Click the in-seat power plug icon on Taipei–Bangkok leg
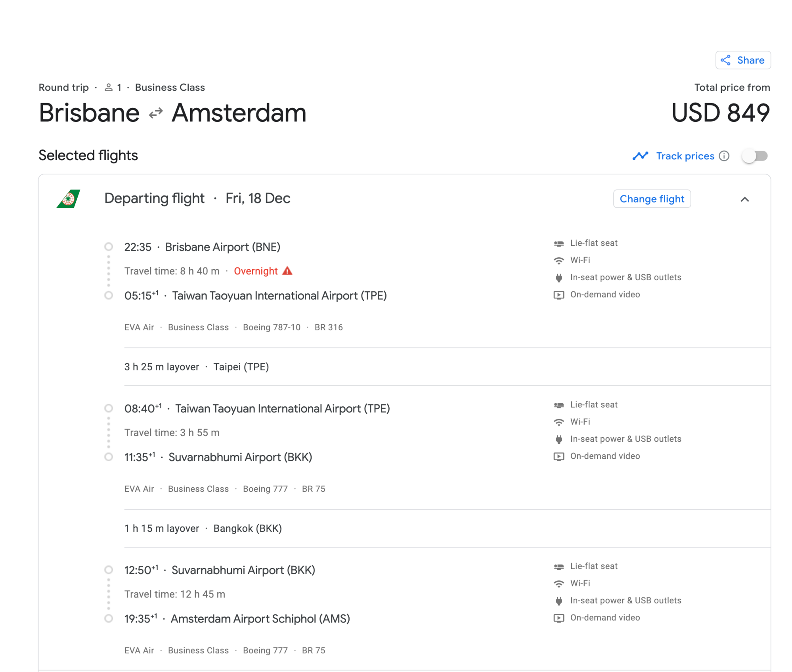 [x=559, y=439]
